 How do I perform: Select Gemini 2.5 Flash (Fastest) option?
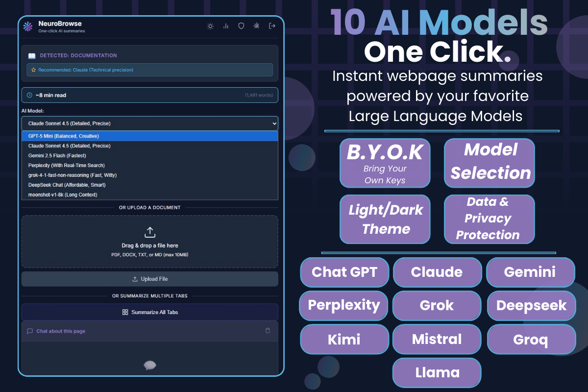pos(149,155)
